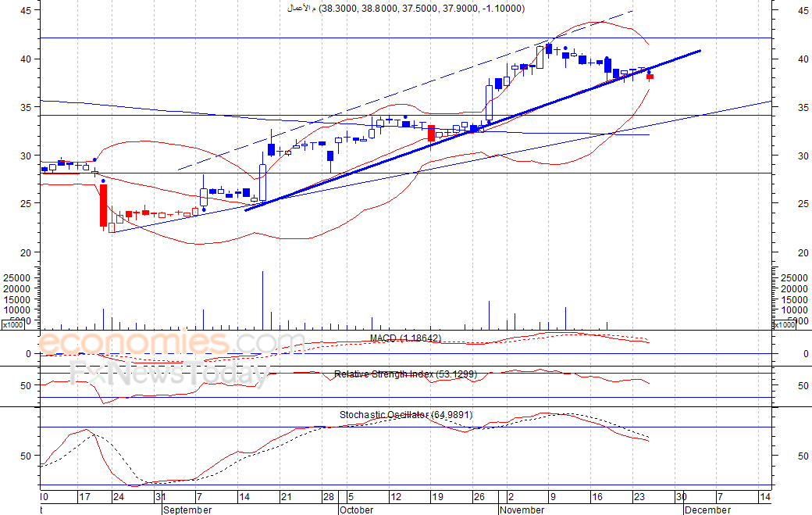Select the Relative Strength Index (53.1299) label

(405, 374)
